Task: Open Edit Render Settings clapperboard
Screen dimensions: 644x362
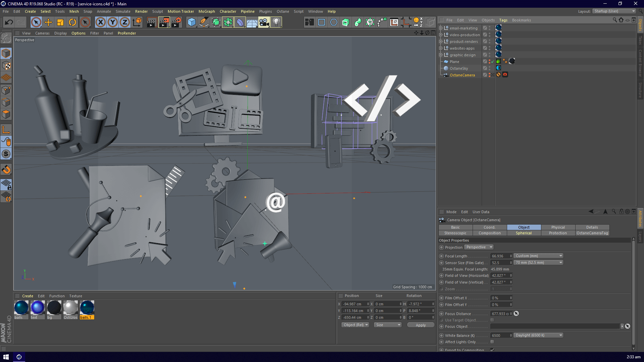Action: click(176, 22)
